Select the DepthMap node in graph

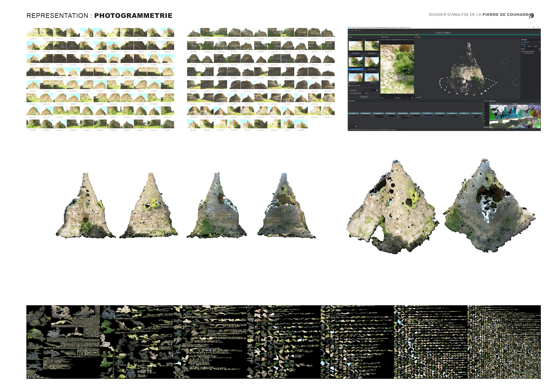tap(427, 114)
